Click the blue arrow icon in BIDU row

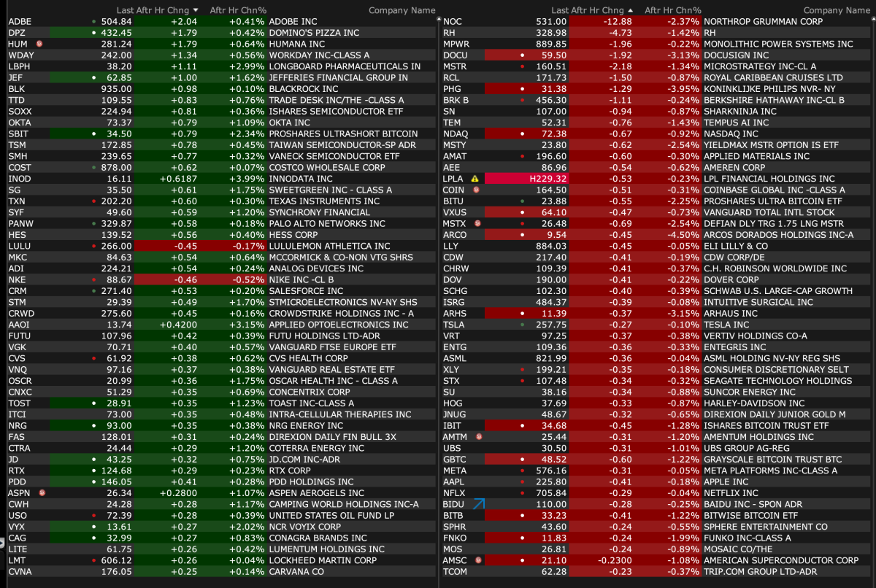coord(479,504)
